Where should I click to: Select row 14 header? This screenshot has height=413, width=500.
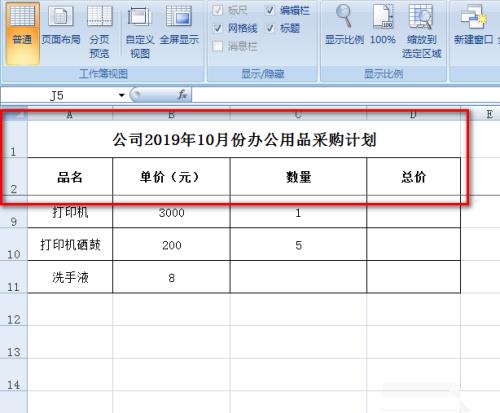click(14, 375)
